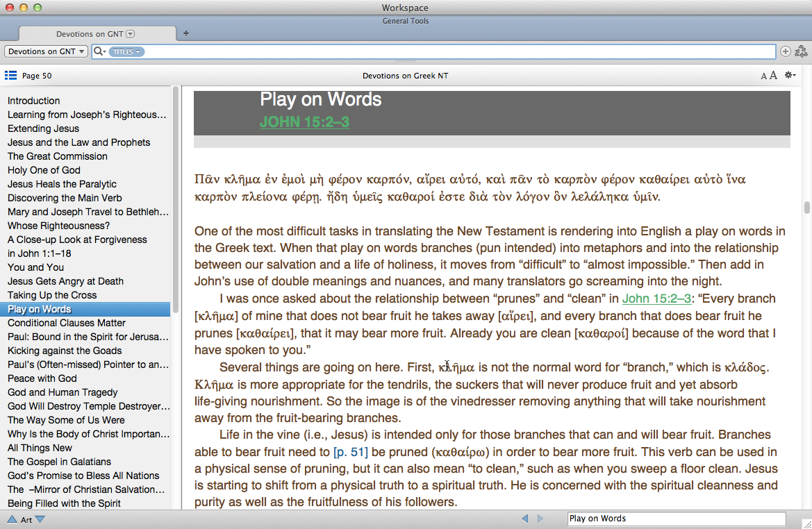Jump to the [p. 51] page marker
The image size is (812, 529).
click(351, 452)
